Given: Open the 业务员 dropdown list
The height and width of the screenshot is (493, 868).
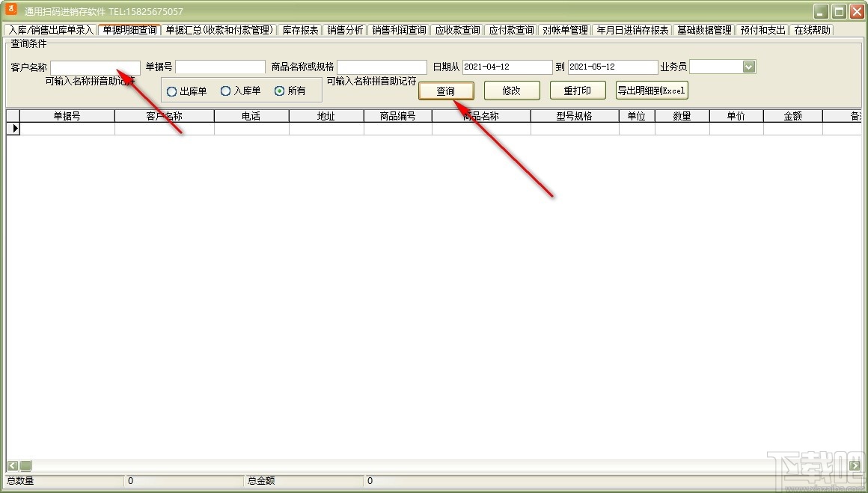Looking at the screenshot, I should coord(748,66).
